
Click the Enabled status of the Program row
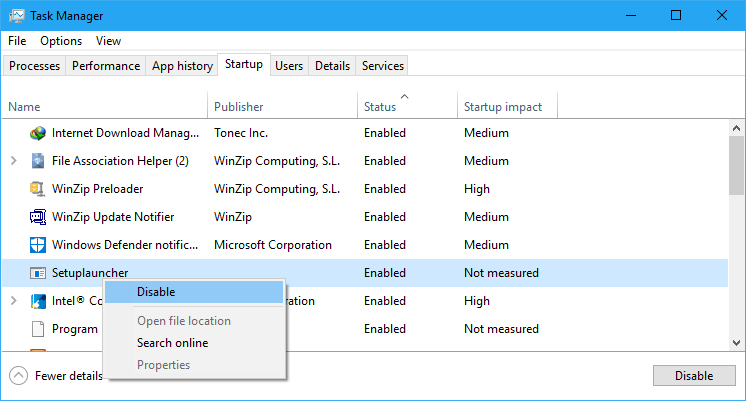tap(385, 329)
